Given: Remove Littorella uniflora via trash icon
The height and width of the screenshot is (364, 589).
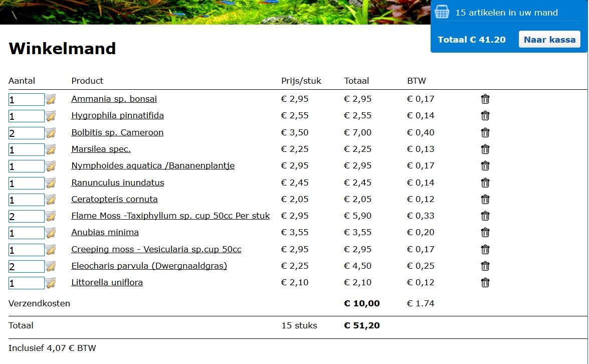Looking at the screenshot, I should click(x=485, y=282).
